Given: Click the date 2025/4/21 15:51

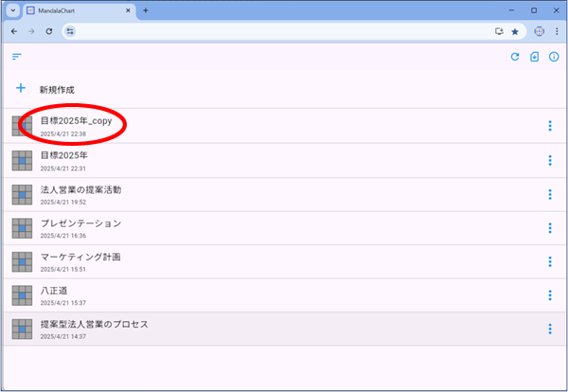Looking at the screenshot, I should [63, 270].
